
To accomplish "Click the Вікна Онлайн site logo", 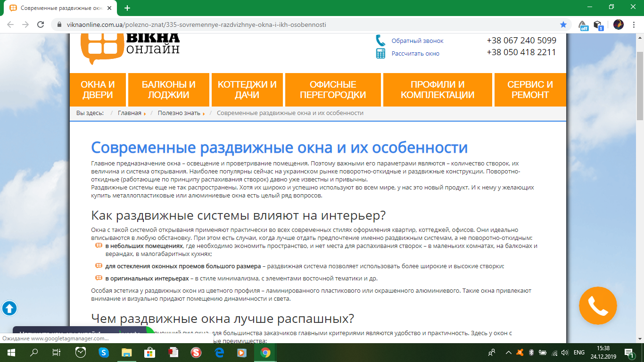I will coord(131,48).
